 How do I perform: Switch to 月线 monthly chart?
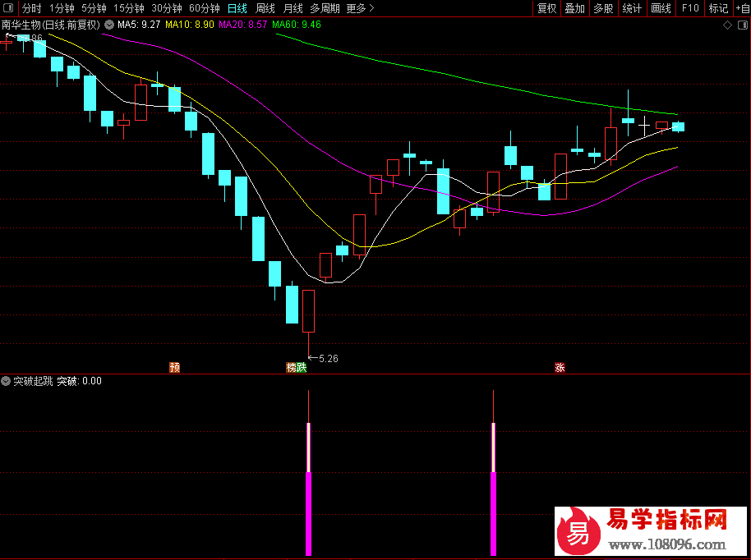[x=293, y=8]
